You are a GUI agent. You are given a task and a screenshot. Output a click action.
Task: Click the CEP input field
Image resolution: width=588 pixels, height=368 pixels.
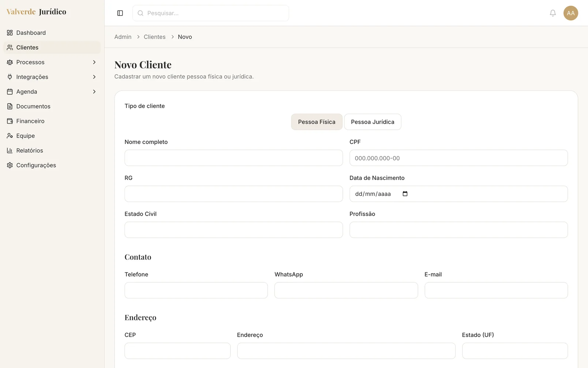pos(178,351)
